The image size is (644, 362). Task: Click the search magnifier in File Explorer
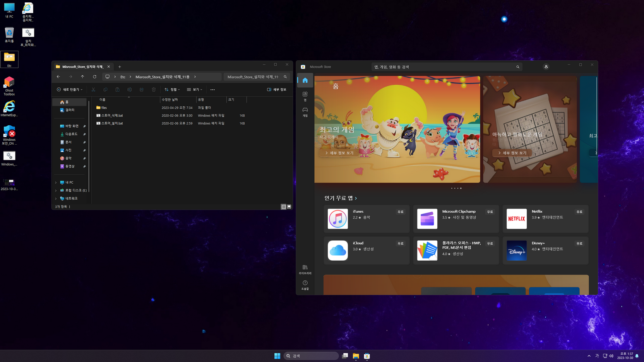285,77
